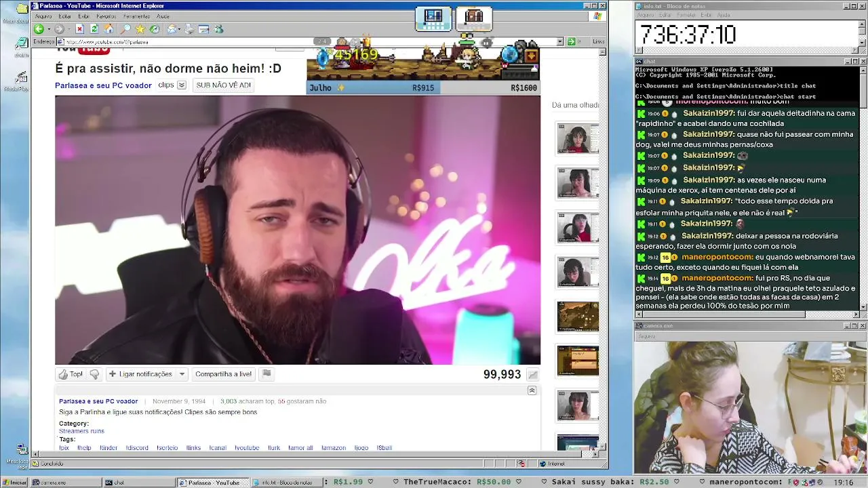Click the !discord tag link

(137, 448)
